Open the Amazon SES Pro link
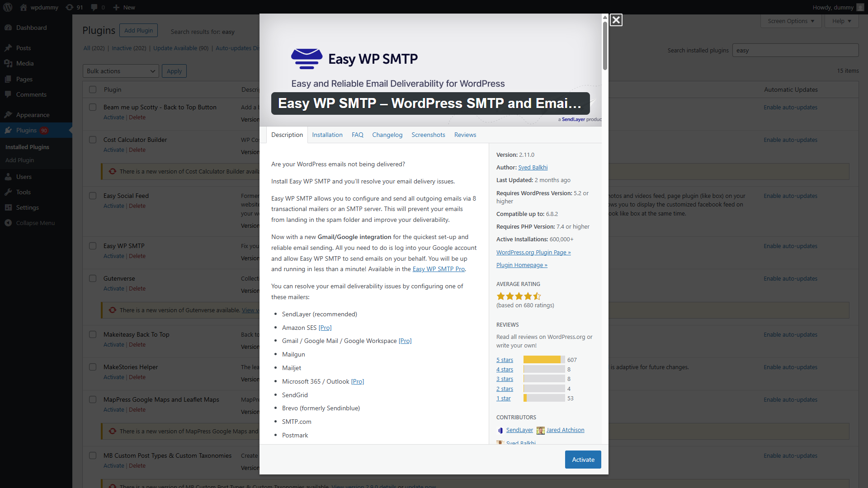 tap(325, 328)
